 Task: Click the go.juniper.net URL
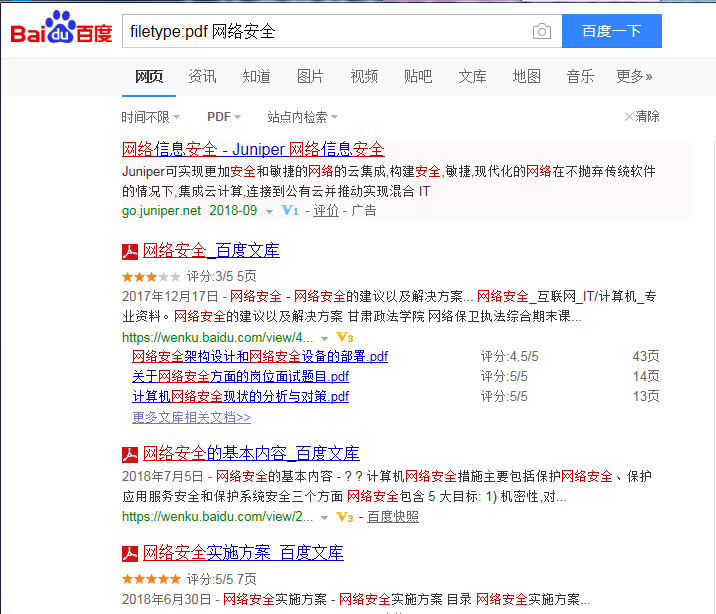[x=161, y=210]
